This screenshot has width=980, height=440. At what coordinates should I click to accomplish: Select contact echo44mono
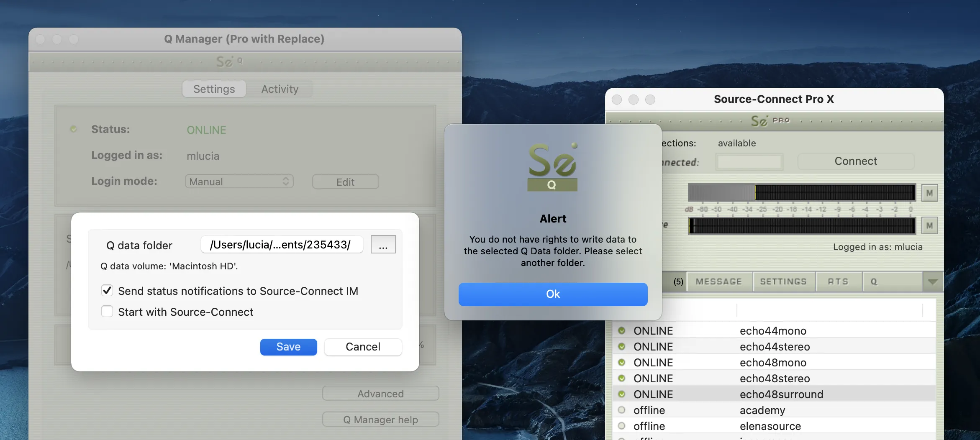tap(774, 330)
